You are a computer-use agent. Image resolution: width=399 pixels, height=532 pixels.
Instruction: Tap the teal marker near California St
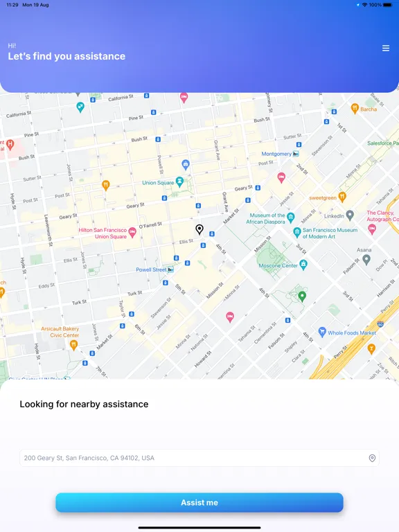coord(80,107)
